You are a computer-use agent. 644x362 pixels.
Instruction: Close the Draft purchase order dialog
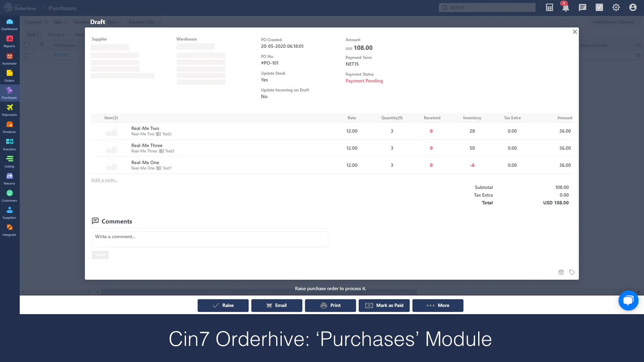pos(575,32)
